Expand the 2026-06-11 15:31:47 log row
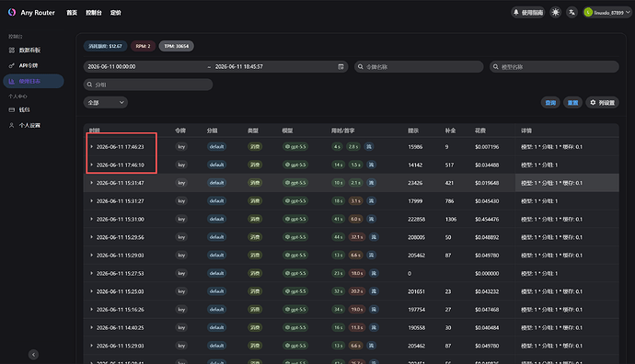635x364 pixels. click(x=91, y=183)
